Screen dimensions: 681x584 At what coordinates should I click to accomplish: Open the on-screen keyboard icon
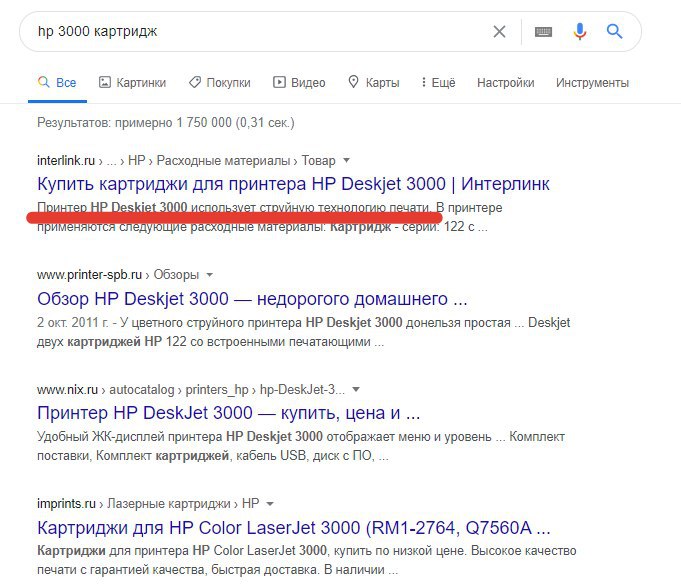click(x=543, y=32)
